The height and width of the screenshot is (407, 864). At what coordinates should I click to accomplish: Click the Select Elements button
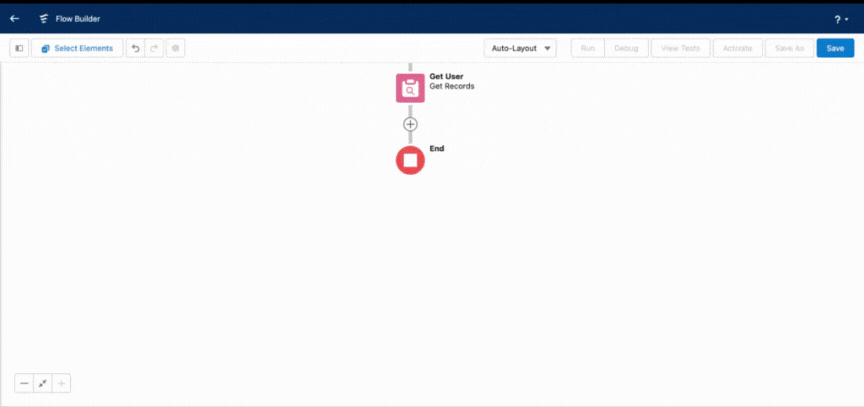tap(77, 48)
